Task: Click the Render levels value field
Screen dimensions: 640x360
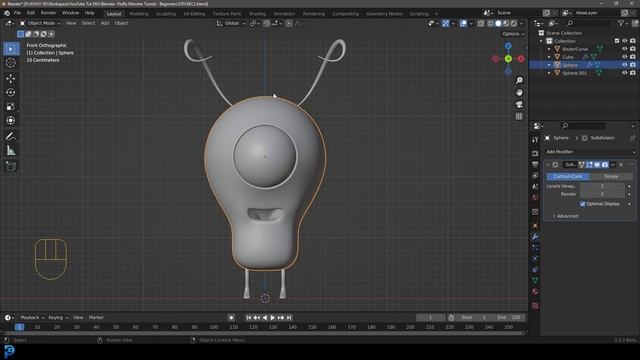Action: click(602, 194)
